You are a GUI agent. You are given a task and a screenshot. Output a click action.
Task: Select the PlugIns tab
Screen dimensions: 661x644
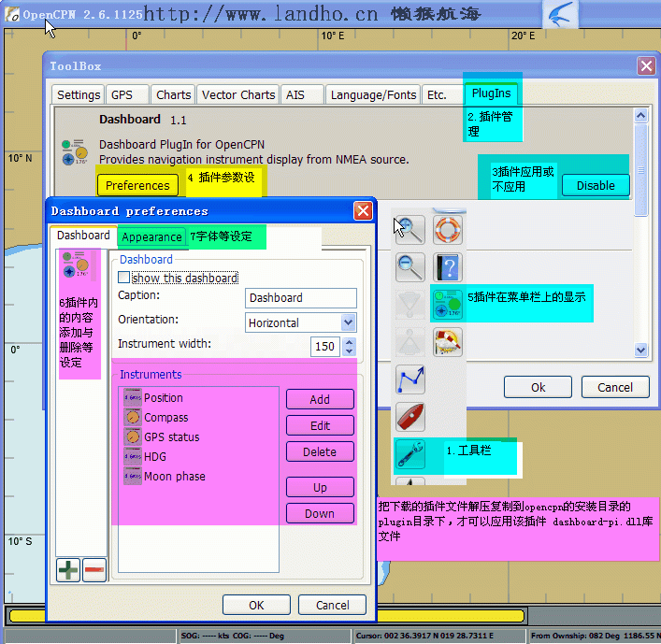point(492,93)
